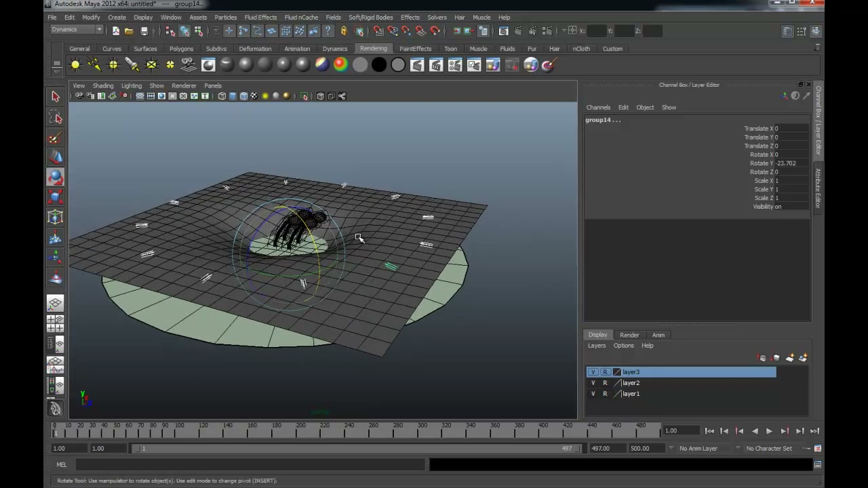868x488 pixels.
Task: Toggle visibility V of layer1
Action: coord(593,394)
